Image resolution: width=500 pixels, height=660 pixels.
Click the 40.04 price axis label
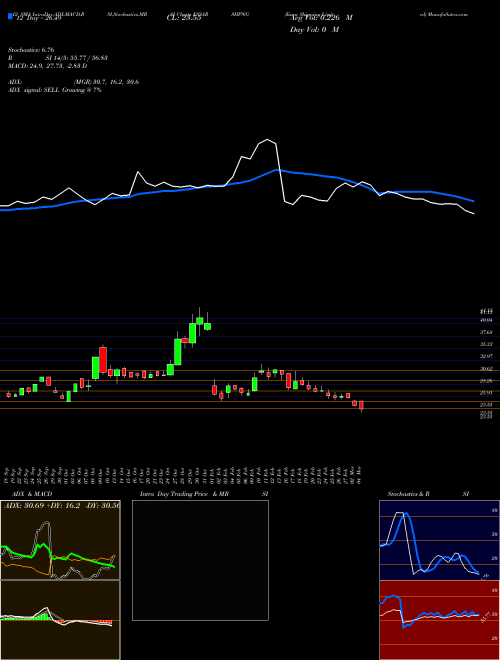pyautogui.click(x=487, y=320)
